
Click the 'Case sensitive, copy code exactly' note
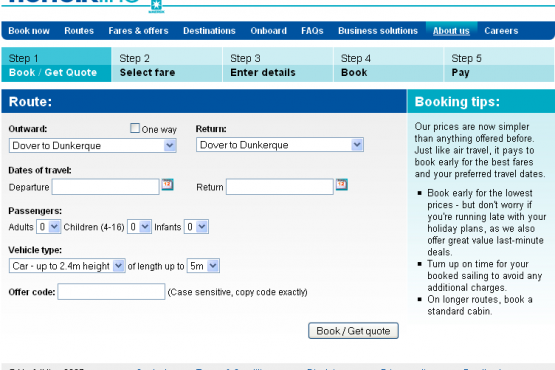pos(238,292)
